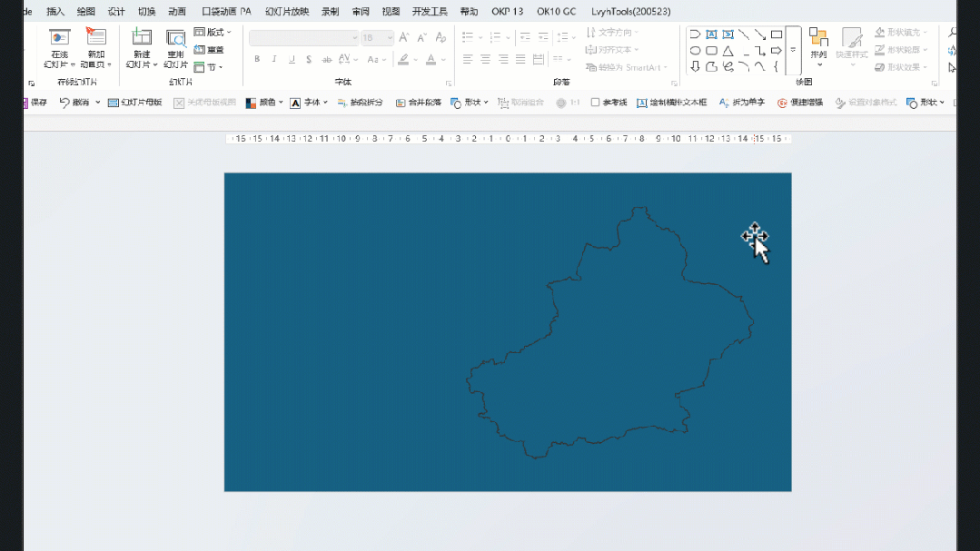The width and height of the screenshot is (980, 551).
Task: Click the 撤消 undo button
Action: click(x=74, y=103)
